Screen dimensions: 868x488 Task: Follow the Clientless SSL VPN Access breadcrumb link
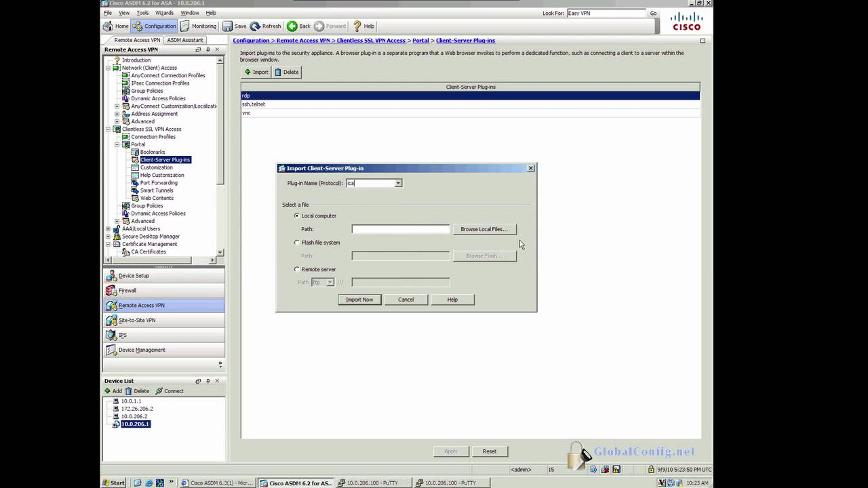(x=371, y=41)
